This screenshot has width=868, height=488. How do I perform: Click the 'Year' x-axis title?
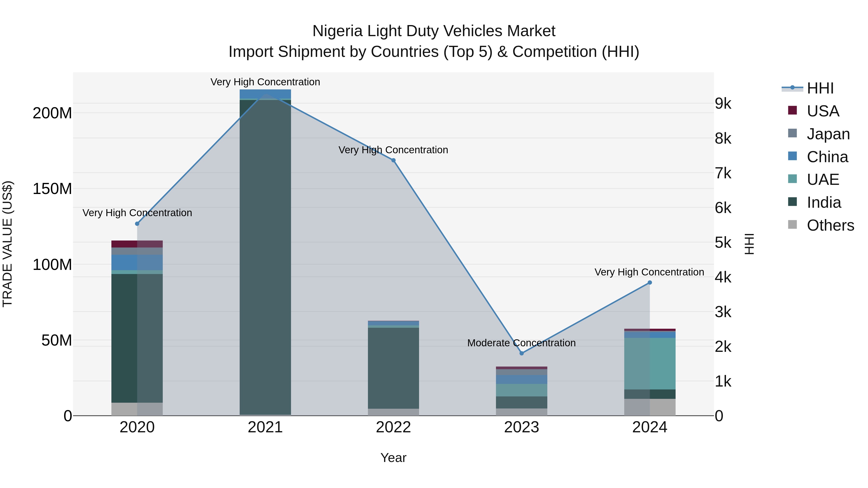[x=393, y=458]
